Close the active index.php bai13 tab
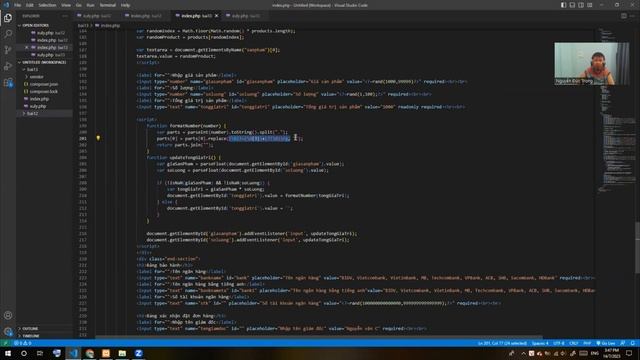This screenshot has width=640, height=360. [216, 16]
